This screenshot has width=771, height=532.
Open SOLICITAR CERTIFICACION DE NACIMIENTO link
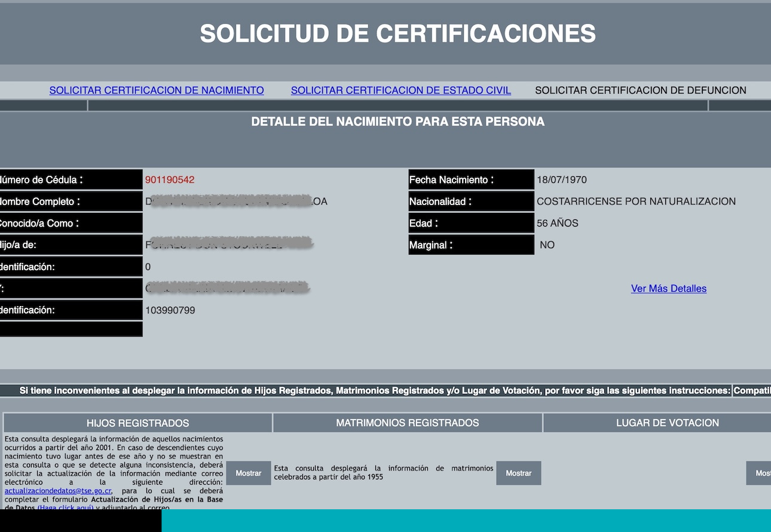(157, 90)
